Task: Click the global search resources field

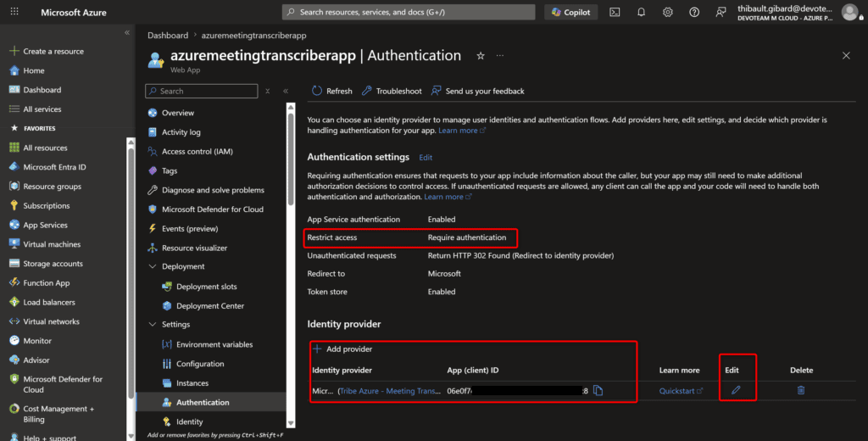Action: pyautogui.click(x=409, y=12)
